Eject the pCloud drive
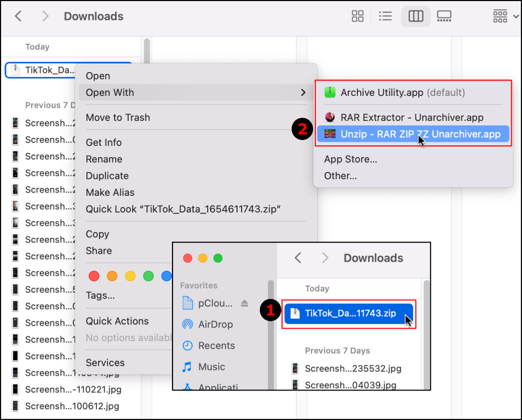Screen dimensions: 522x420 coord(245,303)
